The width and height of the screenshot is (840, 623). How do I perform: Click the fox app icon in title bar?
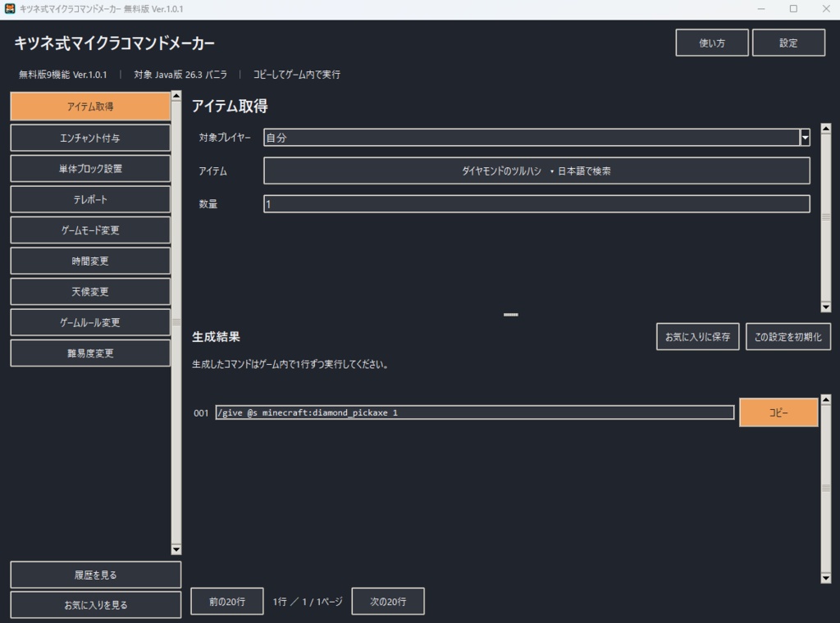[10, 8]
